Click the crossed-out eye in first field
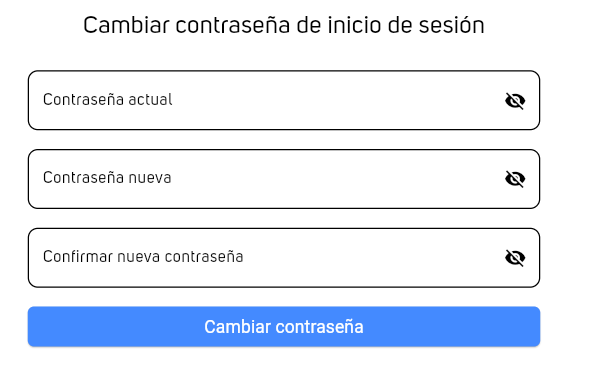This screenshot has height=391, width=595. [515, 101]
